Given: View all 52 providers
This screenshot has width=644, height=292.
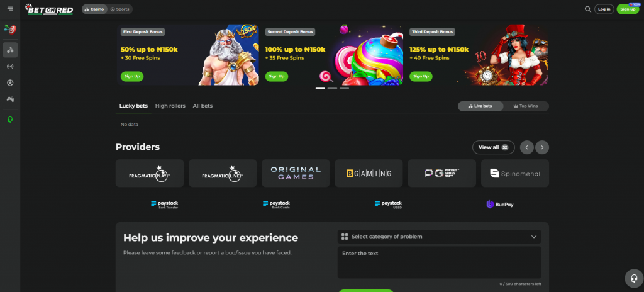Looking at the screenshot, I should (x=493, y=147).
